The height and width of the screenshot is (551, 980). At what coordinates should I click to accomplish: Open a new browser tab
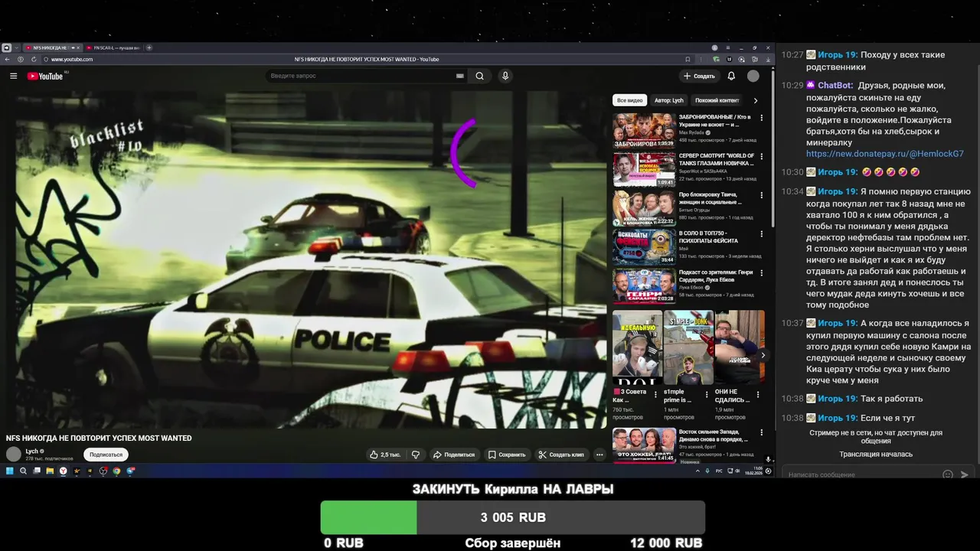coord(149,47)
